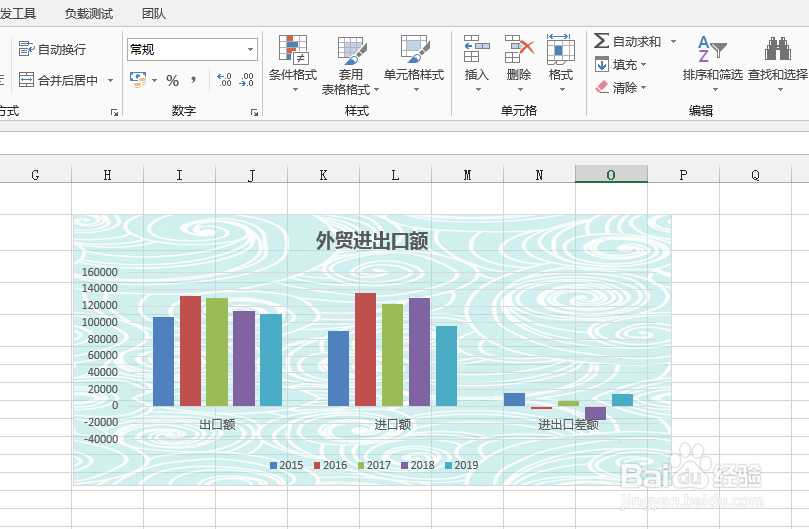Select 2018 legend entry in chart
809x529 pixels.
point(418,465)
